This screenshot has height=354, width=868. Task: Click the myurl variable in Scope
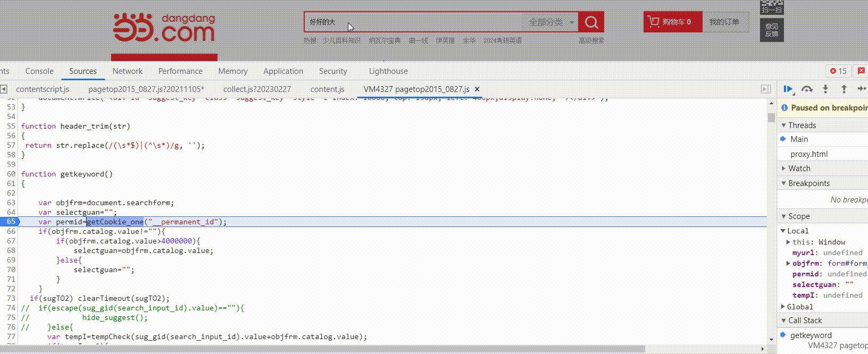[803, 252]
